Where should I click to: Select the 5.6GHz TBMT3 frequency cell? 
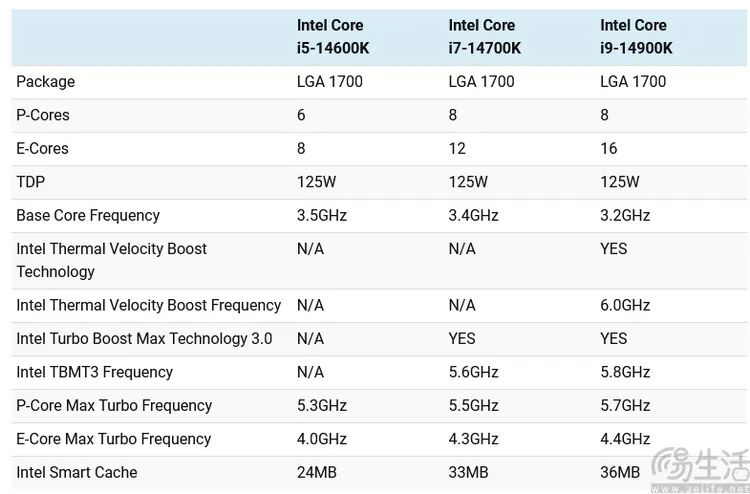473,372
